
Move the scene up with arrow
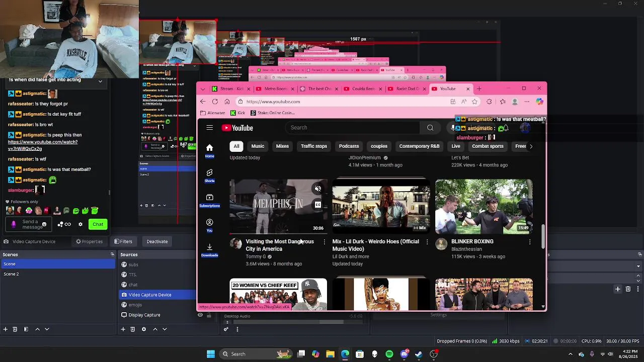coord(37,329)
